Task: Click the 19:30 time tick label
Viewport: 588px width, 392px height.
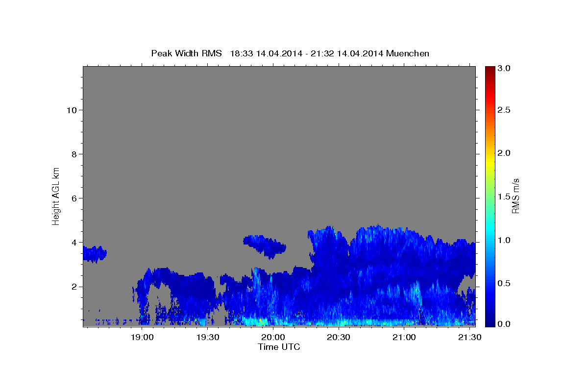Action: pos(208,338)
